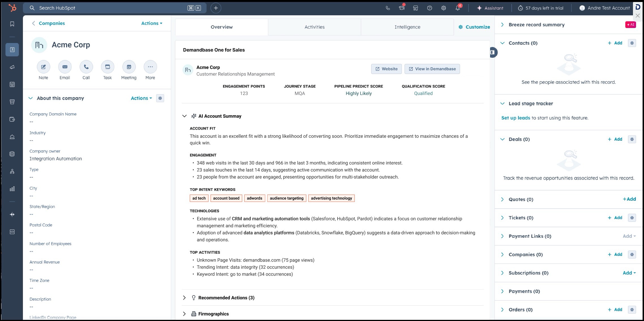The width and height of the screenshot is (644, 321).
Task: Open the Marketing megaphone icon in left navigation
Action: click(x=12, y=67)
